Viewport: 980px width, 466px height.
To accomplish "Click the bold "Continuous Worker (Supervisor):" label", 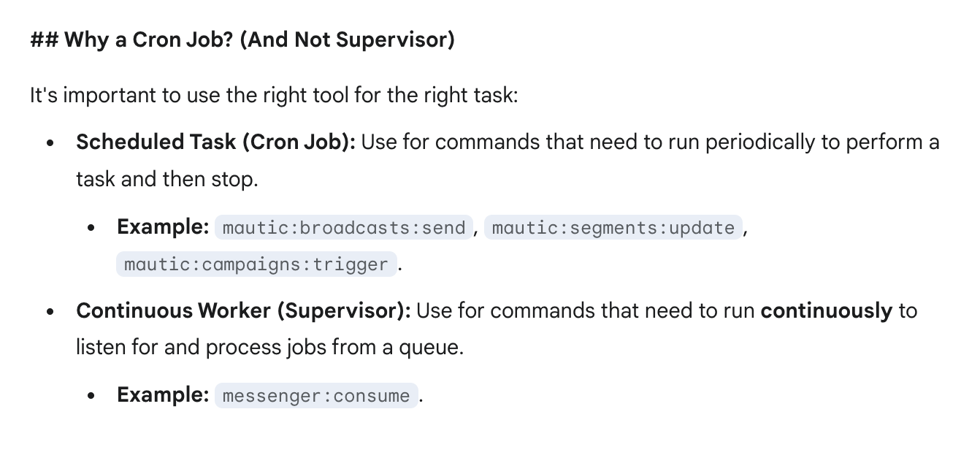I will tap(243, 311).
